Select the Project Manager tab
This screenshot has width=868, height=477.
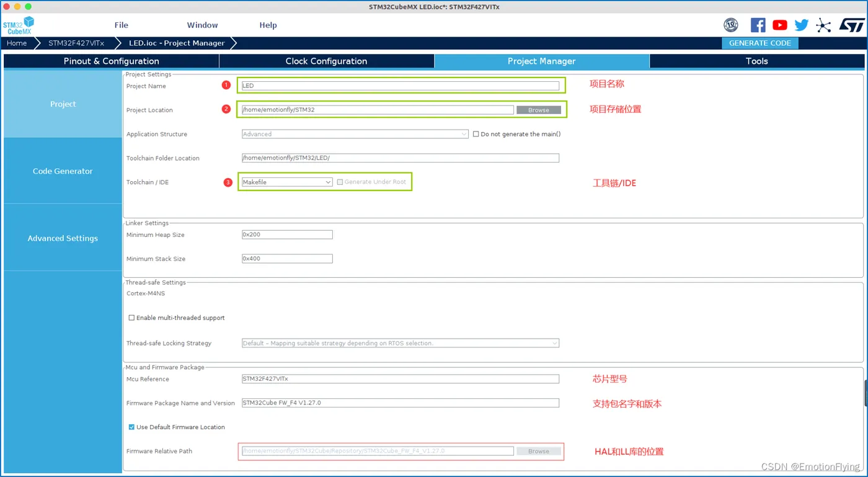(542, 61)
